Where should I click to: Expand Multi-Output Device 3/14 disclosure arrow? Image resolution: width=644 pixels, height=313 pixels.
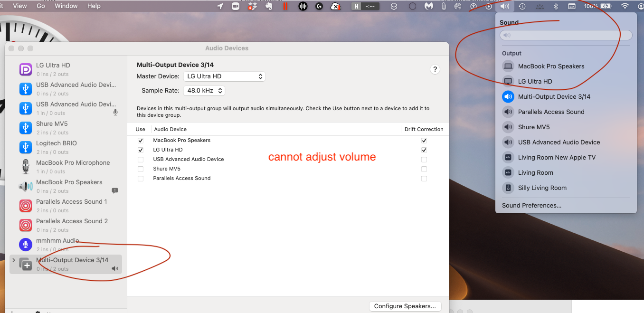point(13,260)
